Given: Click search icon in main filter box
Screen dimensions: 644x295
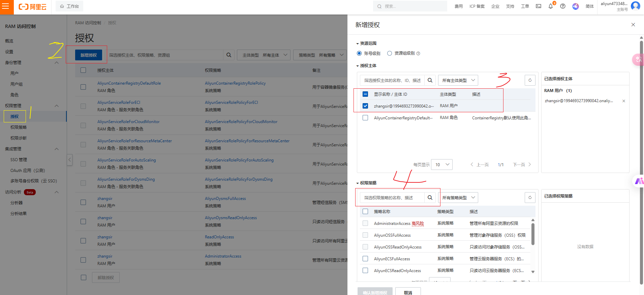Looking at the screenshot, I should point(229,55).
